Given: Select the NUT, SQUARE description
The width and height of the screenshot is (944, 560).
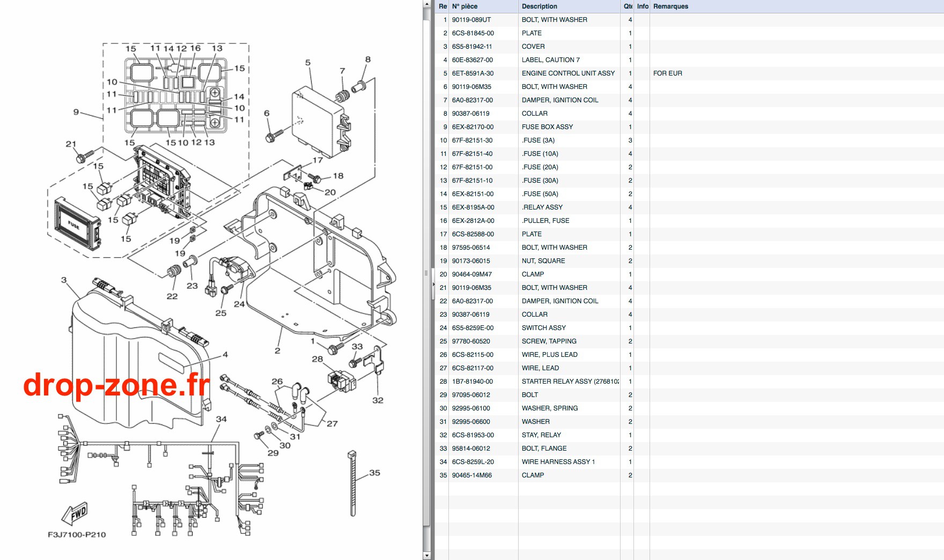Looking at the screenshot, I should tap(543, 261).
